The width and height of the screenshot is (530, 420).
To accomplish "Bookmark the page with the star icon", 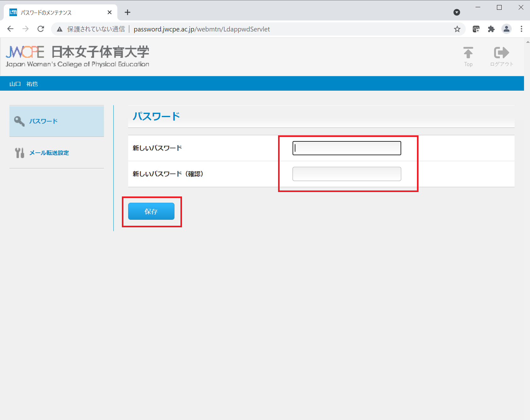I will point(457,29).
